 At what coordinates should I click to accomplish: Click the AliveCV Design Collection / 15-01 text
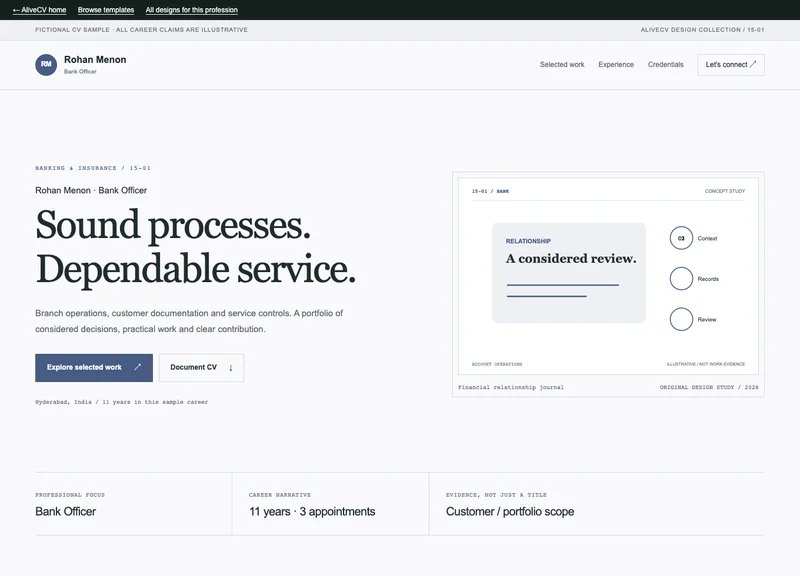click(x=703, y=30)
